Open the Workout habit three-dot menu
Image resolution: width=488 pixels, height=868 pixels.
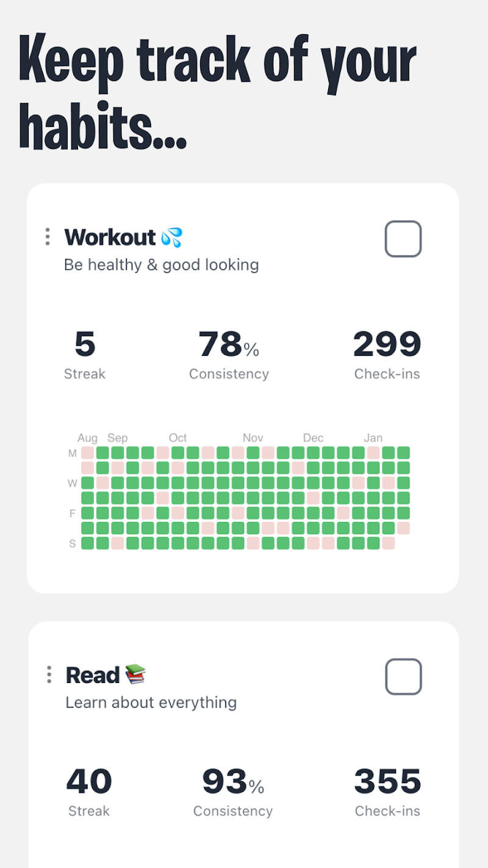48,237
